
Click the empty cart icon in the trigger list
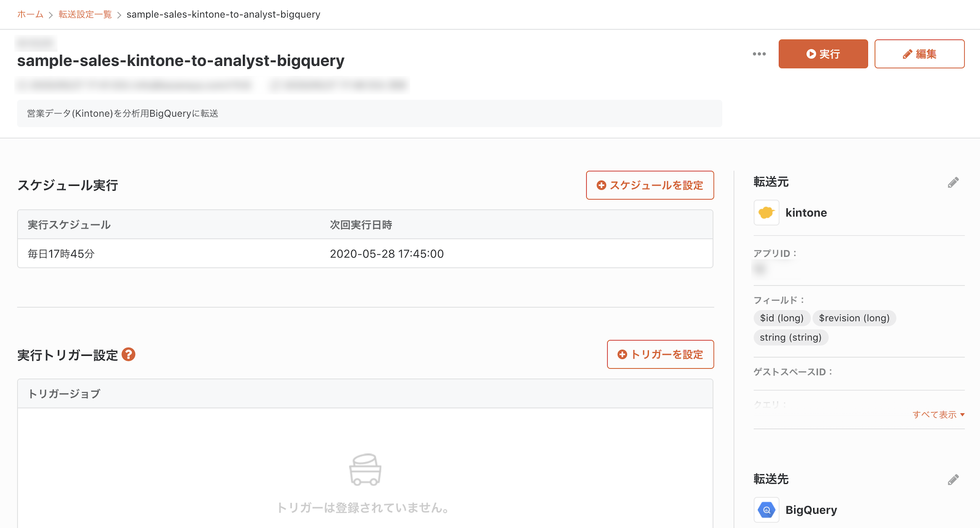coord(365,469)
